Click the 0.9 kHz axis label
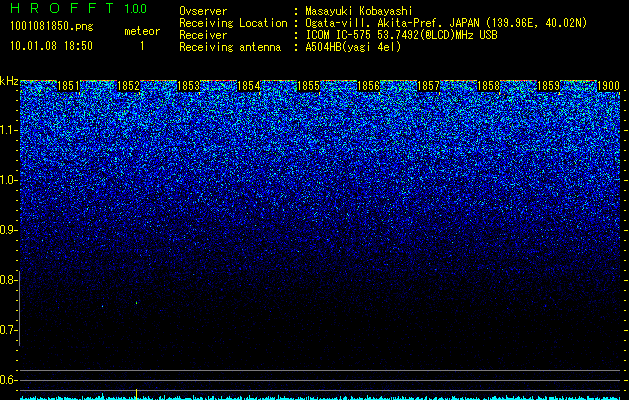The image size is (629, 400). 9,230
